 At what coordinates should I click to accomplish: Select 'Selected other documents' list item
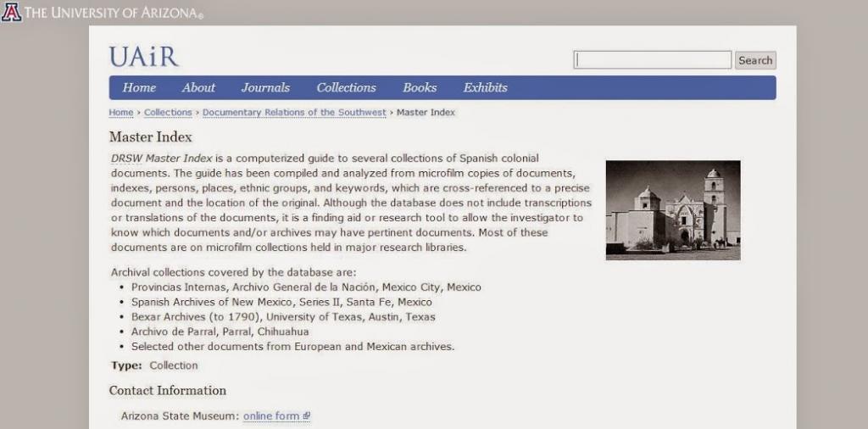292,347
